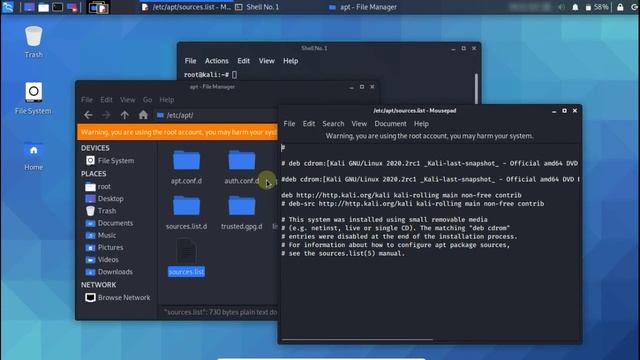The image size is (640, 360).
Task: Click the terminal vertical scrollbar
Action: click(x=476, y=88)
